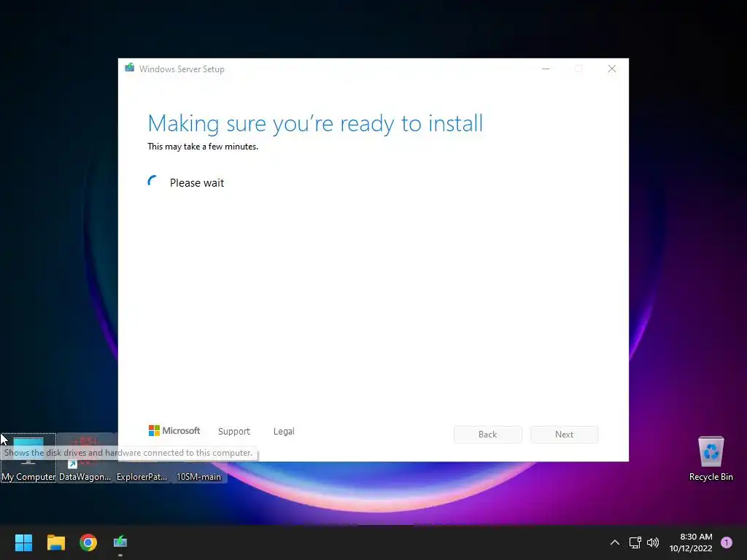Viewport: 747px width, 560px height.
Task: Open the notification badge in the tray
Action: (x=726, y=542)
